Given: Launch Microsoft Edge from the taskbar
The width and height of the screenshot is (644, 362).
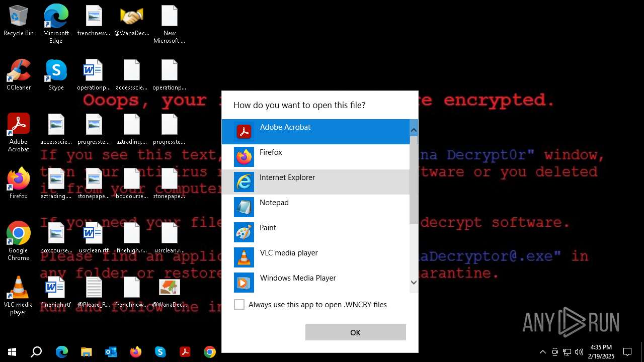Looking at the screenshot, I should [x=61, y=352].
